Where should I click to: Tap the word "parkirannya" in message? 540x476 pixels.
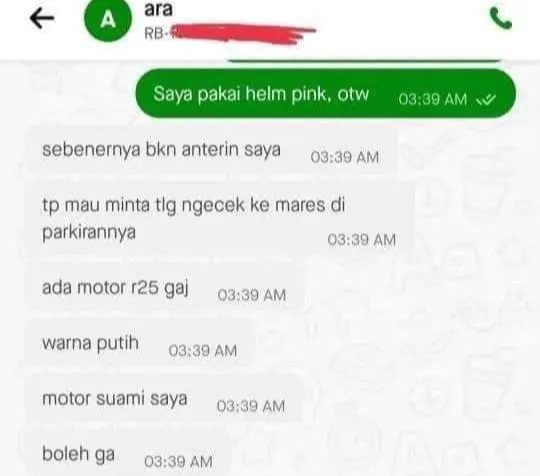coord(89,232)
